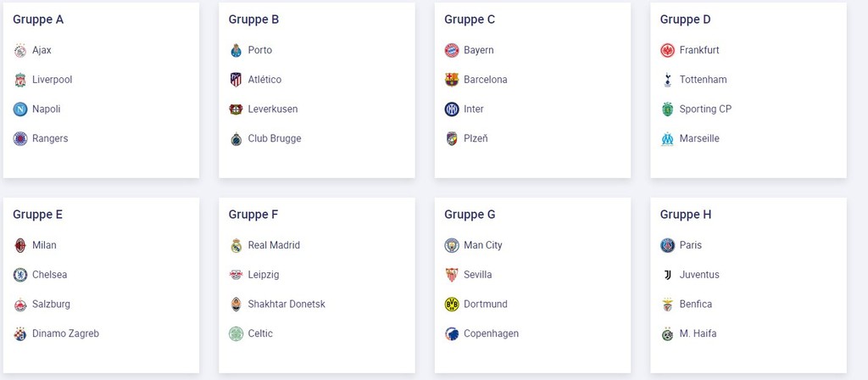Click the Gruppe H heading
The width and height of the screenshot is (868, 380).
click(x=685, y=215)
